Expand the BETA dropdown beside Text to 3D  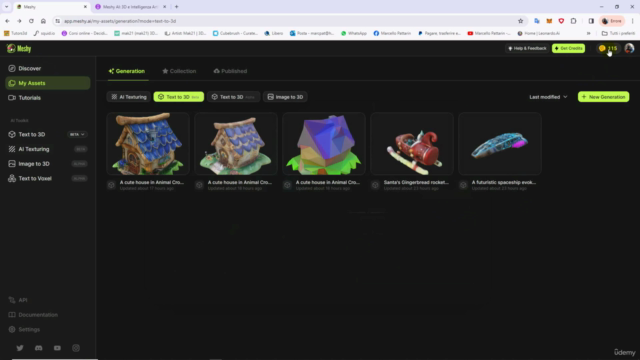pyautogui.click(x=77, y=134)
